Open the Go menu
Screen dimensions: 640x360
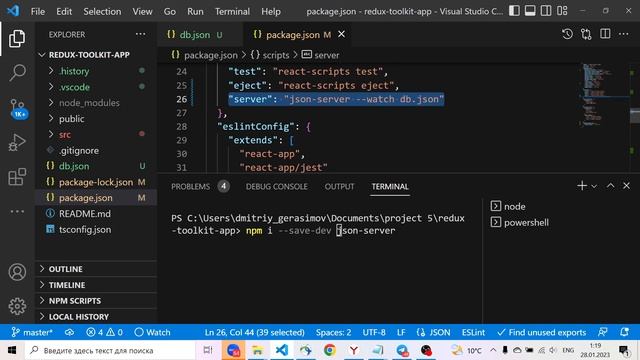pyautogui.click(x=170, y=11)
